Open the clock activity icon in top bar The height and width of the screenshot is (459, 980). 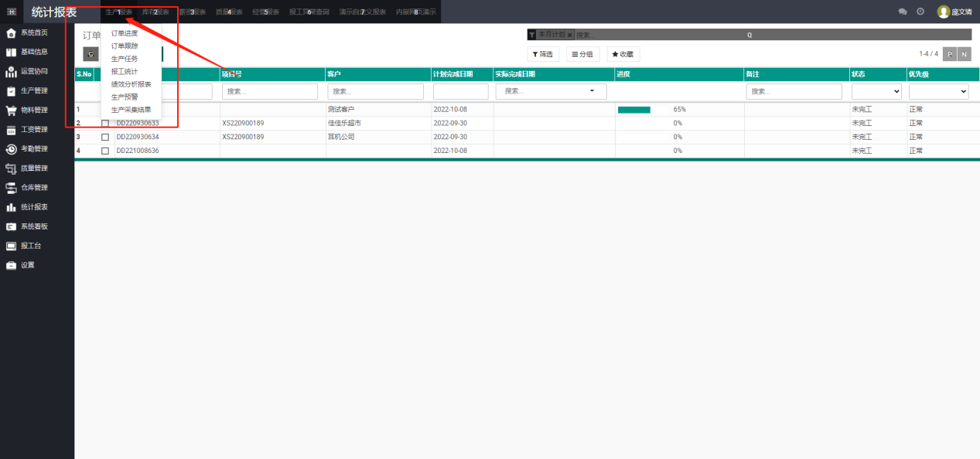920,12
